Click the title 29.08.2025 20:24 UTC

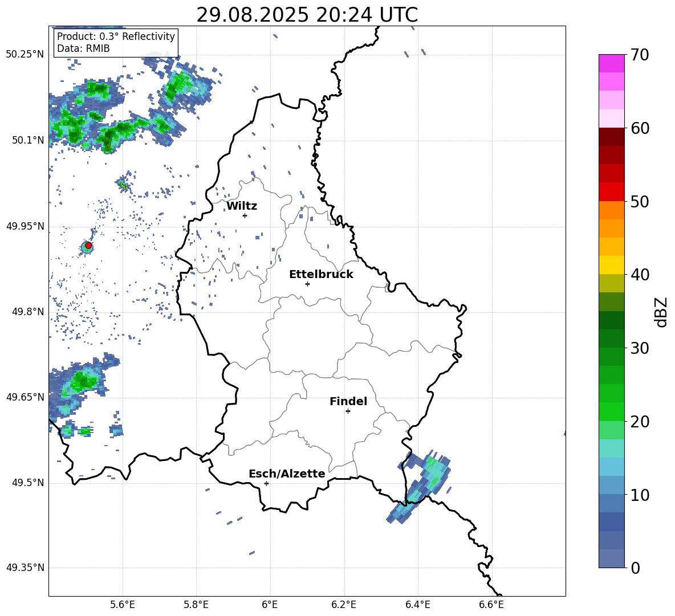(307, 15)
